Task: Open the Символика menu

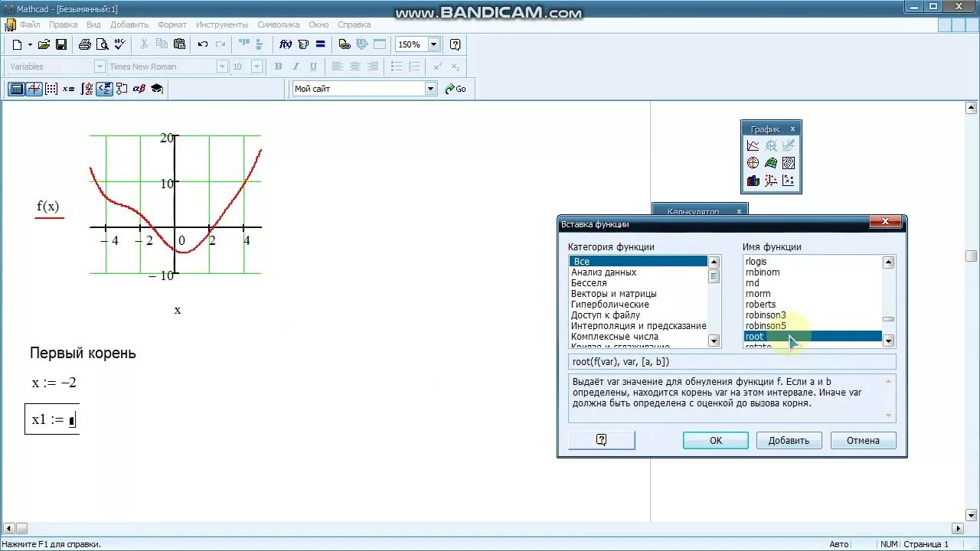Action: pos(279,24)
